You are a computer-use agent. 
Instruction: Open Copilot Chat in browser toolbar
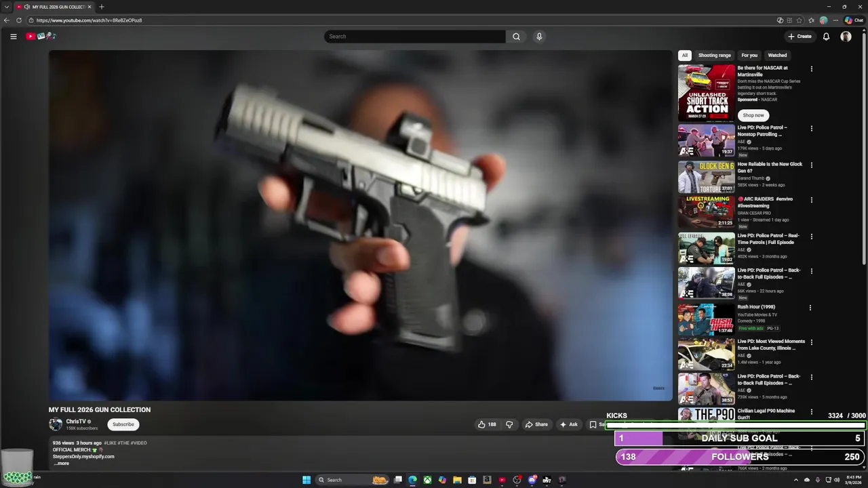[x=854, y=20]
